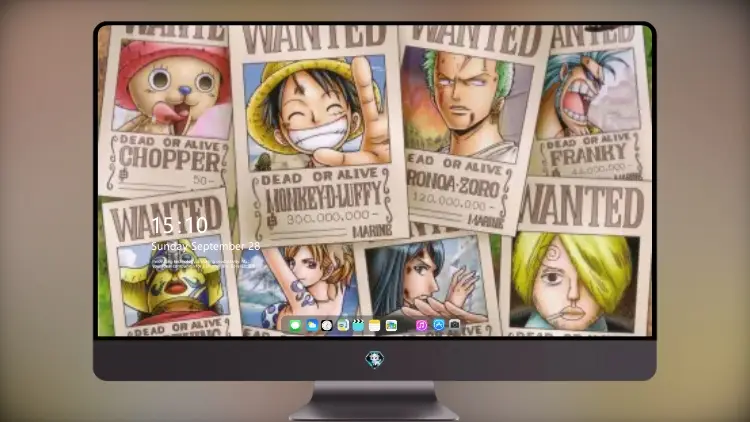The width and height of the screenshot is (750, 422).
Task: Open the App Store in the dock
Action: coord(439,325)
